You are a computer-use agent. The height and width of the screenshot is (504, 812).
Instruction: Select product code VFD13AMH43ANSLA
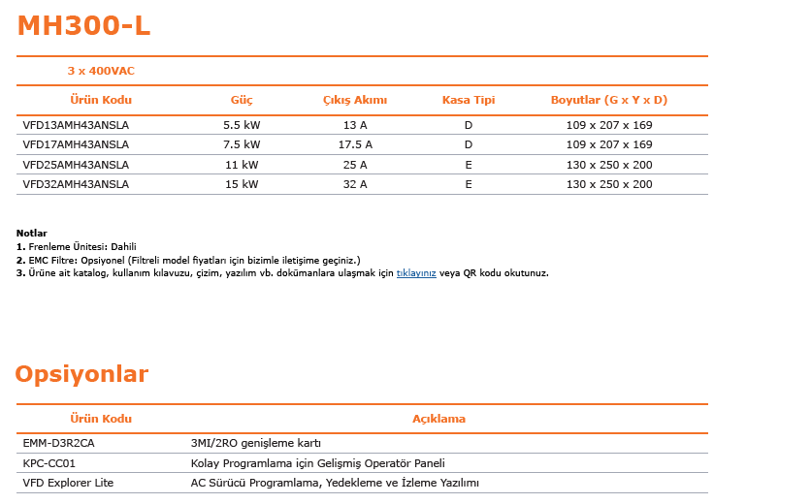[x=76, y=125]
